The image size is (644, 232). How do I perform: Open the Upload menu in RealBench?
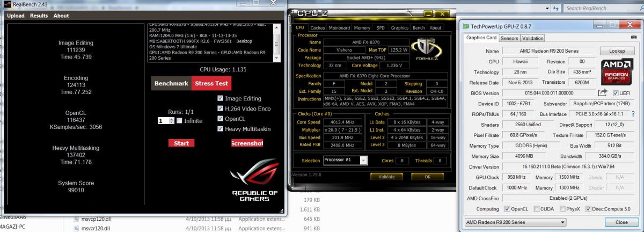16,16
